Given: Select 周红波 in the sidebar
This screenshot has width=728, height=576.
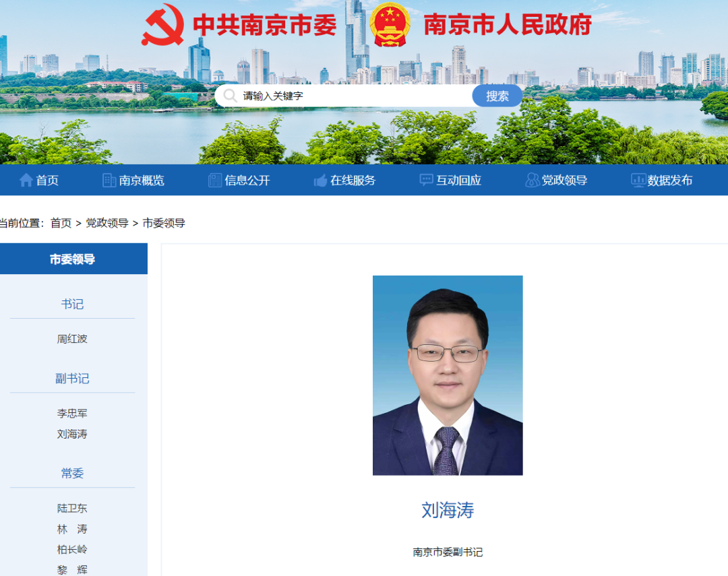Looking at the screenshot, I should pos(72,339).
